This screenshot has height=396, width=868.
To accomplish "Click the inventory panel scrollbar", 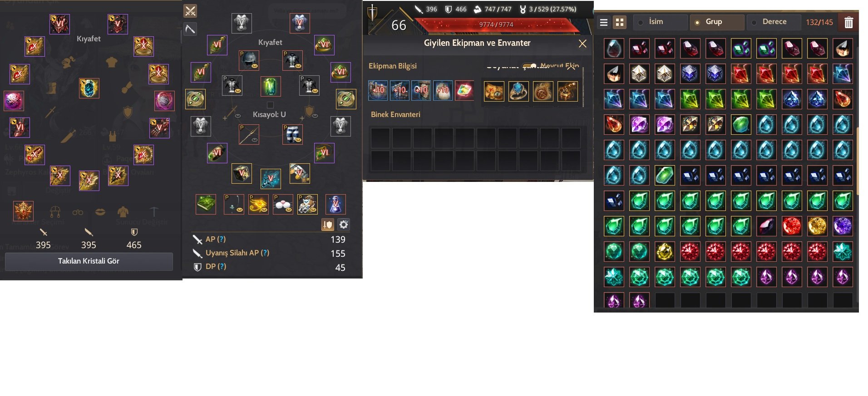I will pos(858,161).
